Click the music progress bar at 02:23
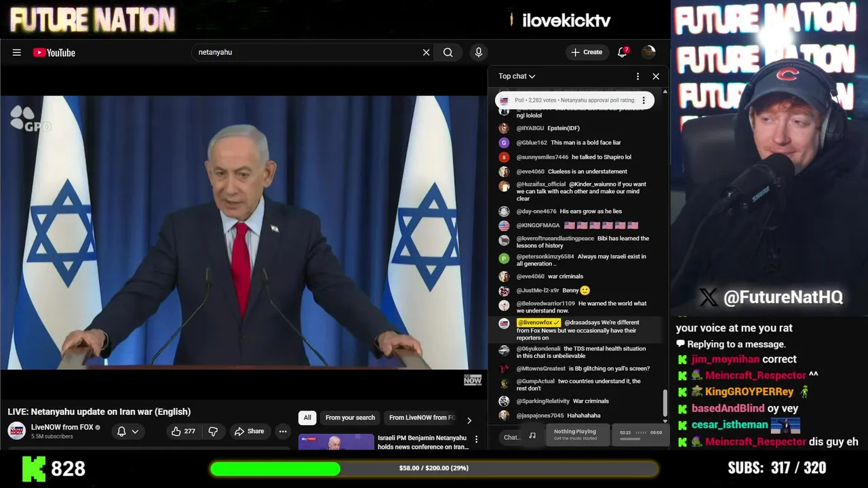 (x=631, y=439)
